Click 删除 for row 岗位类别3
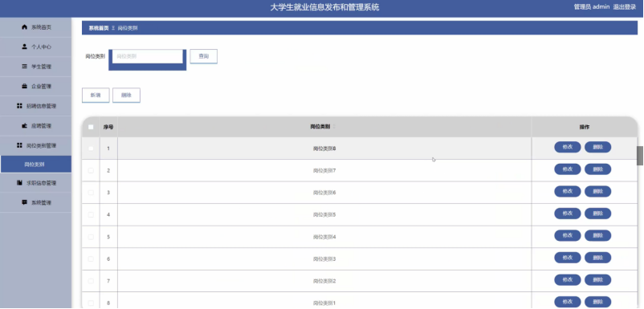This screenshot has height=309, width=644. (598, 258)
